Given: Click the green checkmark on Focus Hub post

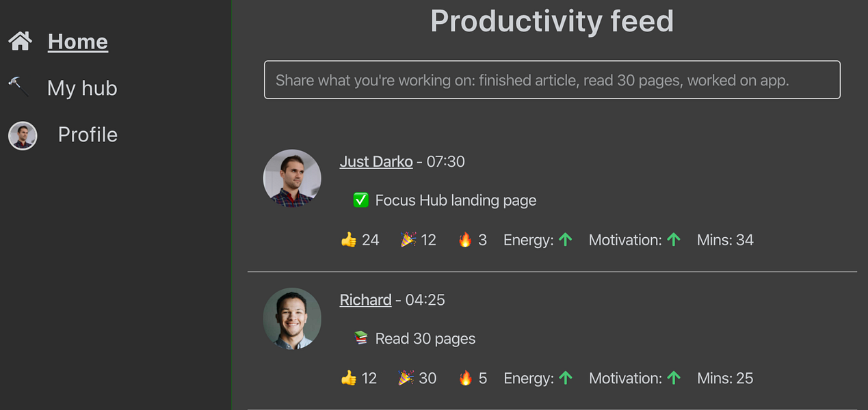Looking at the screenshot, I should [360, 200].
